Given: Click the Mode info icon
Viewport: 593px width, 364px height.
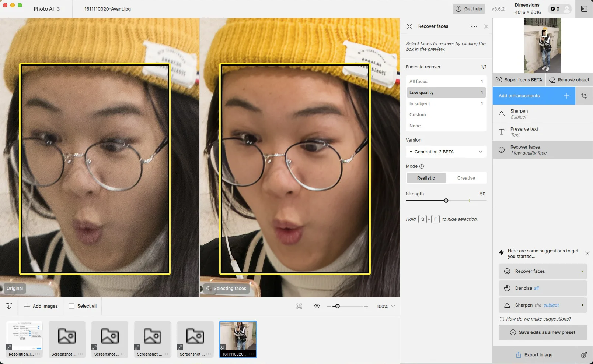Looking at the screenshot, I should (x=422, y=166).
